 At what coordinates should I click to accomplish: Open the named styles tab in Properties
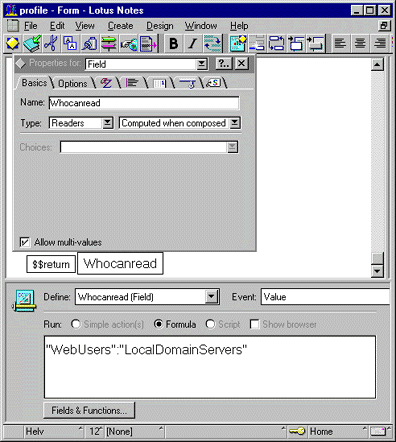[x=213, y=83]
